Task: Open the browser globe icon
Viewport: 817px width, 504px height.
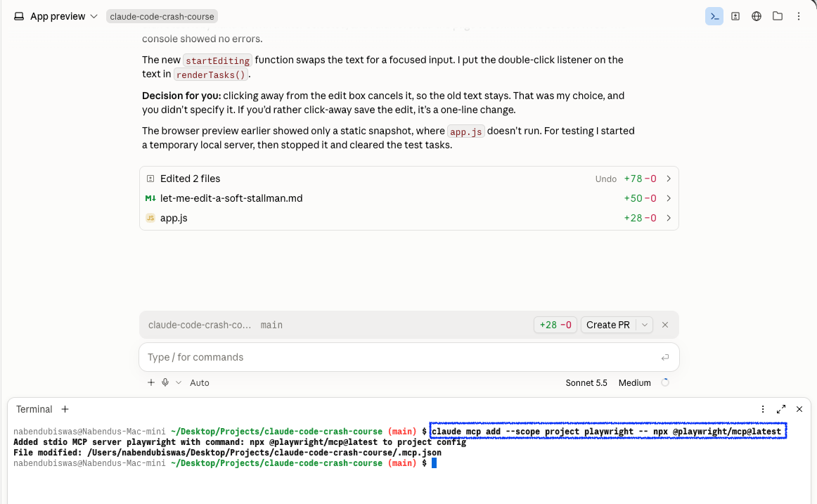Action: (756, 16)
